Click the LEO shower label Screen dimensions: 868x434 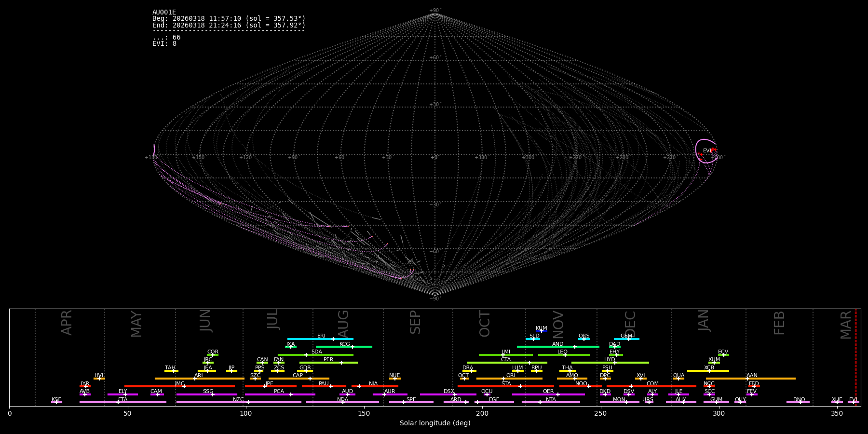[x=563, y=352]
